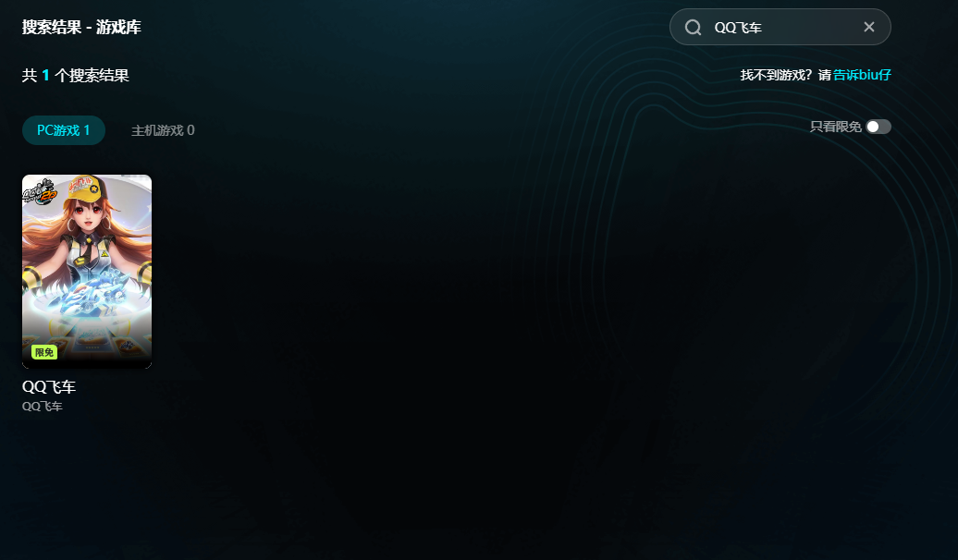958x560 pixels.
Task: Open the QQ飞车 game cover thumbnail
Action: (87, 272)
